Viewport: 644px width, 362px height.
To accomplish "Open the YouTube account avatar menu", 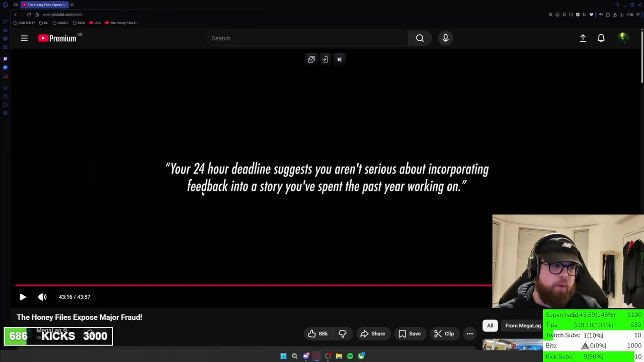I will 623,38.
